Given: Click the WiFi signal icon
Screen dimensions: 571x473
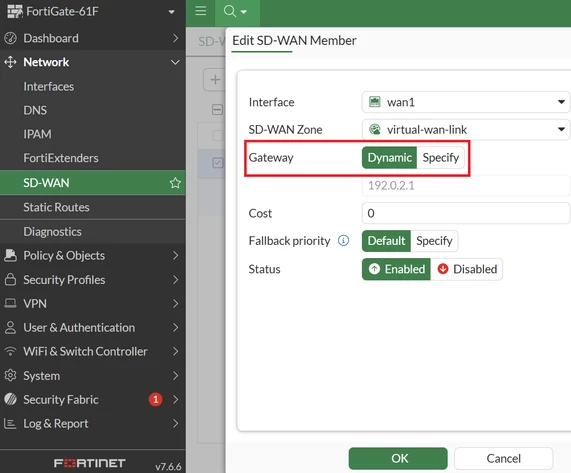Looking at the screenshot, I should point(11,351).
